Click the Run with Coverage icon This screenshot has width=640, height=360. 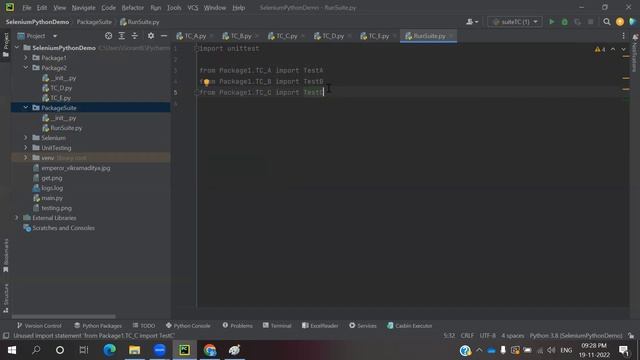tap(578, 22)
